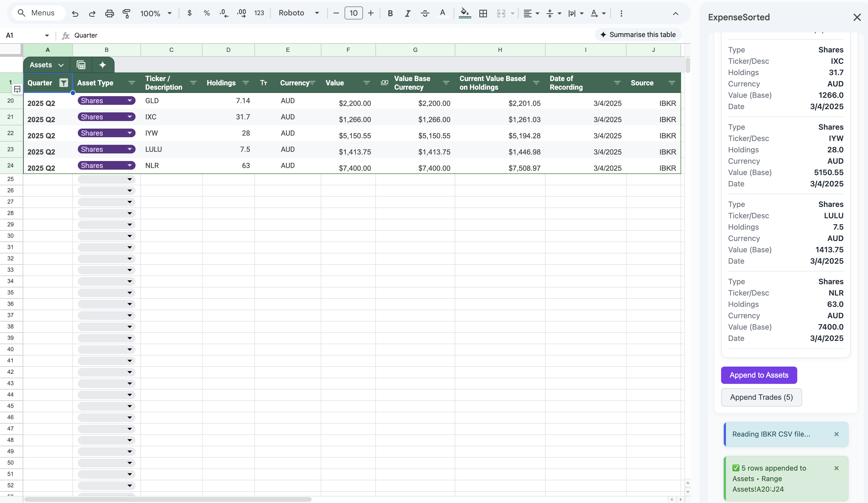Print the spreadsheet via printer icon
This screenshot has height=503, width=868.
(109, 14)
